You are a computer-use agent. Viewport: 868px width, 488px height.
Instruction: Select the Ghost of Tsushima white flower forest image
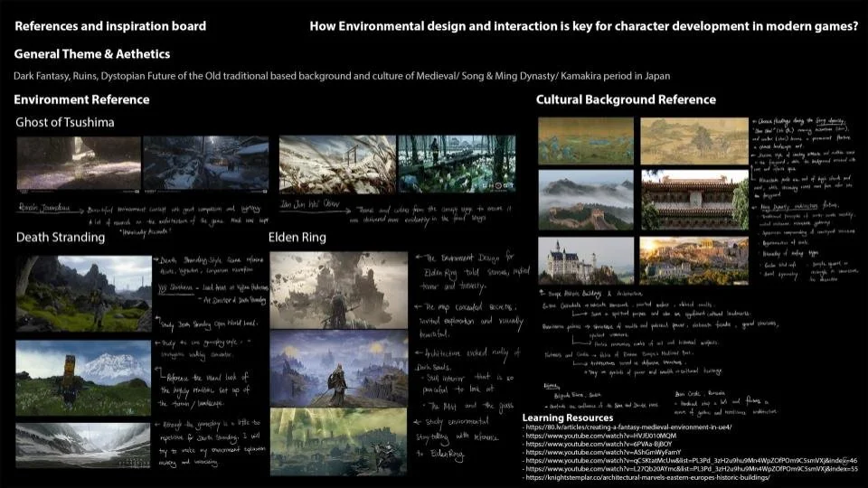[x=457, y=164]
